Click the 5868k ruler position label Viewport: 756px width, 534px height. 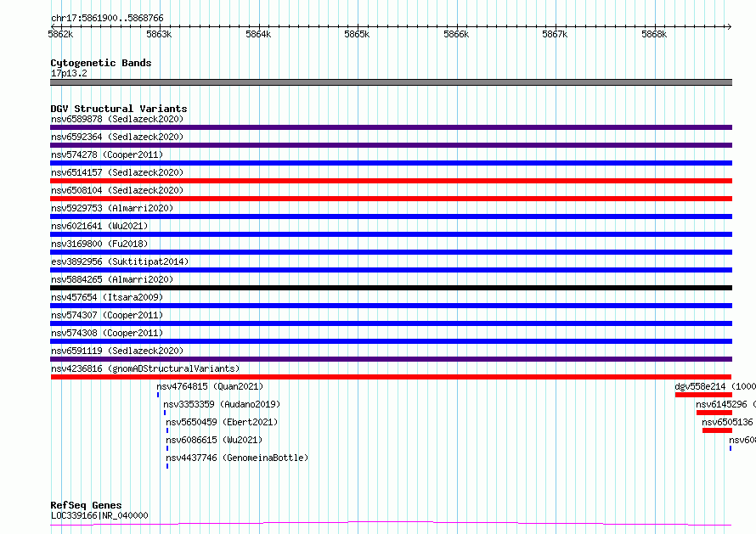tap(654, 34)
